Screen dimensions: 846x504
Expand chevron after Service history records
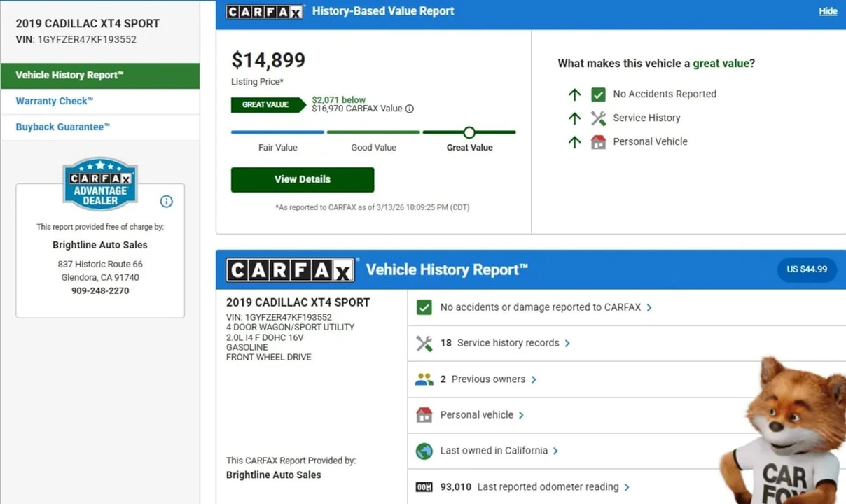[567, 343]
